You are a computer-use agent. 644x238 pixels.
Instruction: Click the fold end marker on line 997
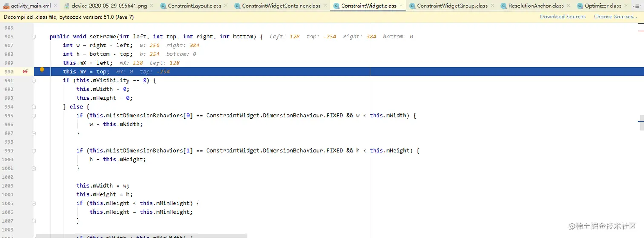tap(34, 133)
